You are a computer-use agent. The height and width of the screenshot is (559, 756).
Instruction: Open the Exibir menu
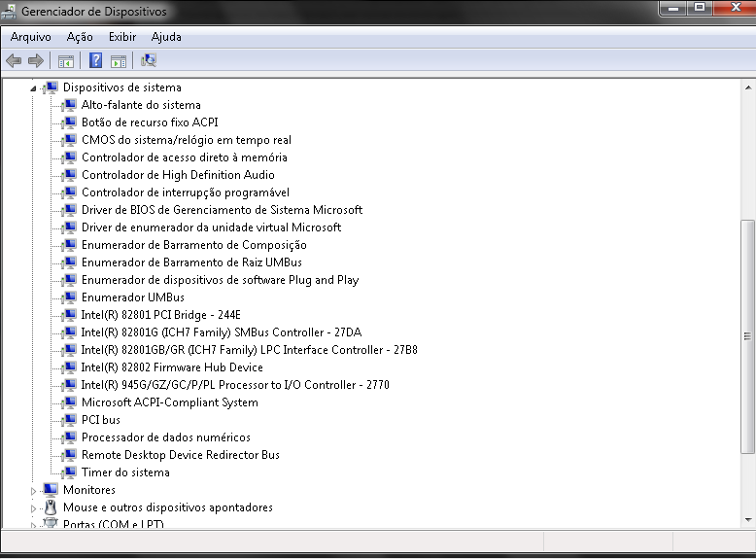(x=122, y=37)
